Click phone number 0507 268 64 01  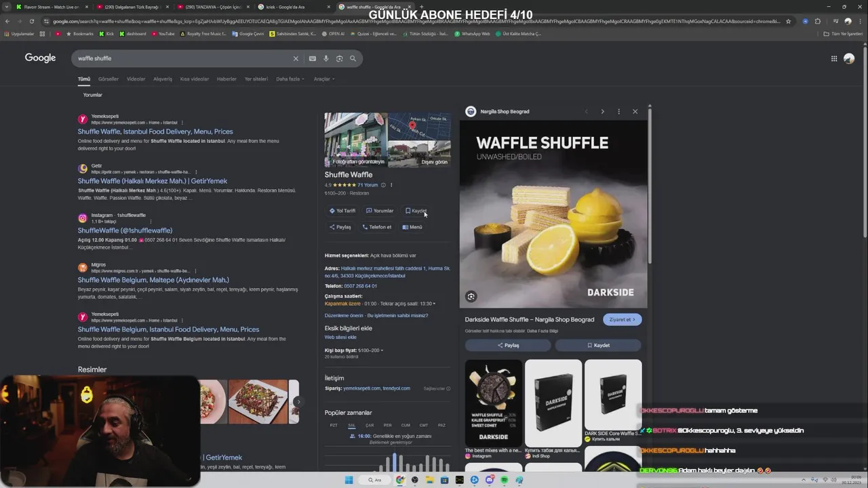coord(360,286)
